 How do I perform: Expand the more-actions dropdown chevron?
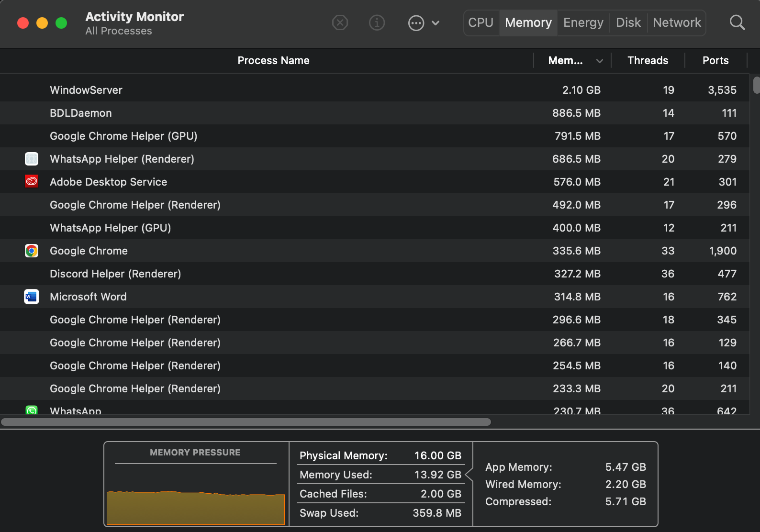[x=436, y=23]
